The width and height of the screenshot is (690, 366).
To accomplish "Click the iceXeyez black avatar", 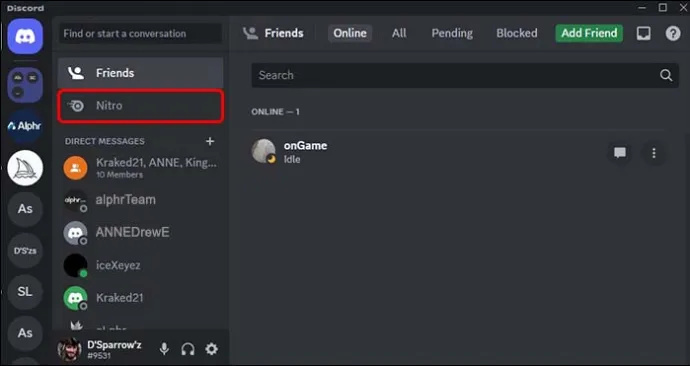I will click(75, 265).
